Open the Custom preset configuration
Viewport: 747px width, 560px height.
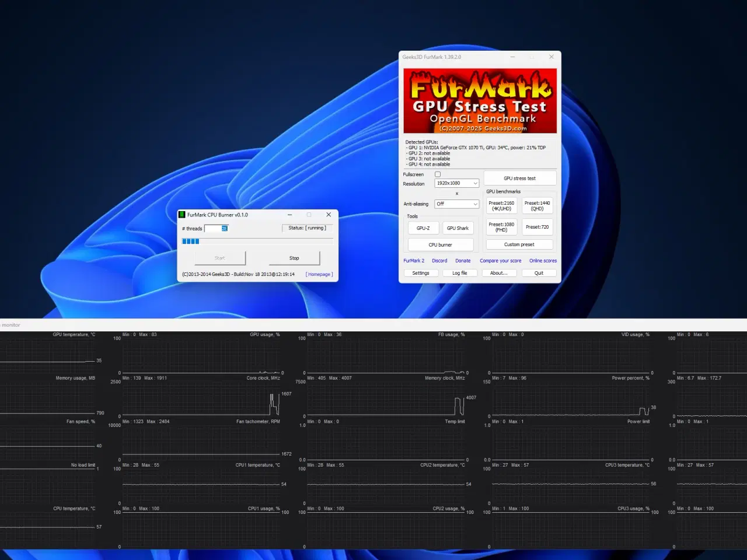tap(519, 244)
